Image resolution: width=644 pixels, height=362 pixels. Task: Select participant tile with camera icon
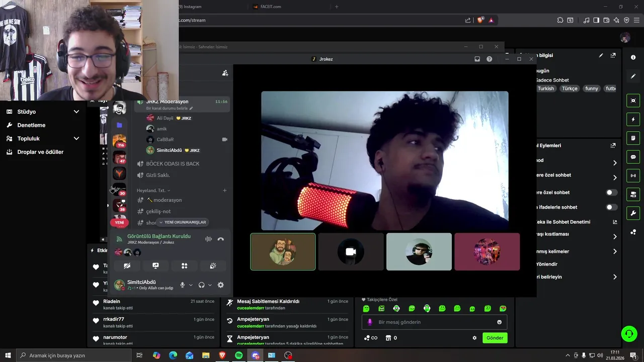pos(351,251)
